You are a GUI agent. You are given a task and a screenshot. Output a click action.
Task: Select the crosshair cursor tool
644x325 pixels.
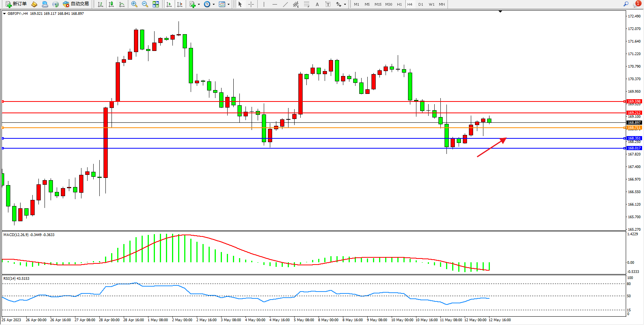(x=251, y=4)
